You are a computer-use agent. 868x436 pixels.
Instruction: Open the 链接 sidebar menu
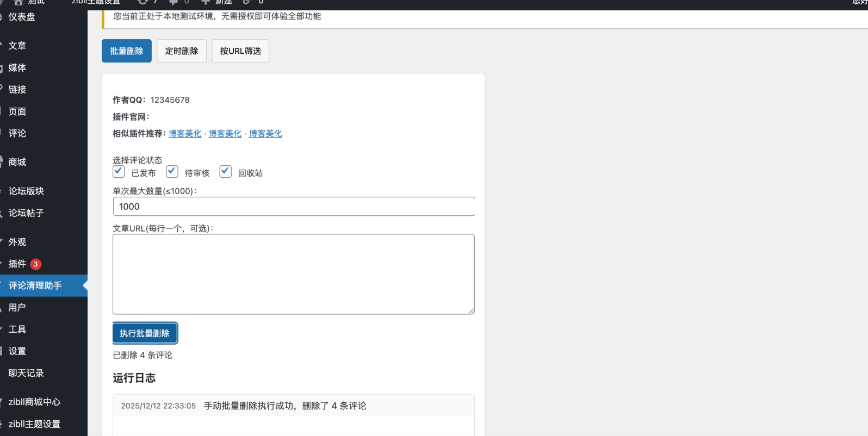click(x=44, y=90)
